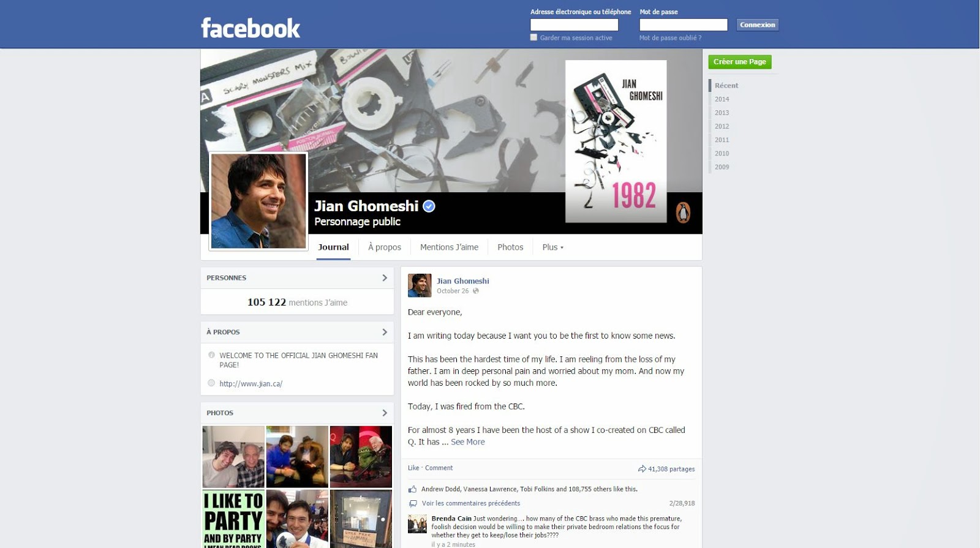Viewport: 980px width, 548px height.
Task: Click the Like link under the post
Action: coord(413,468)
